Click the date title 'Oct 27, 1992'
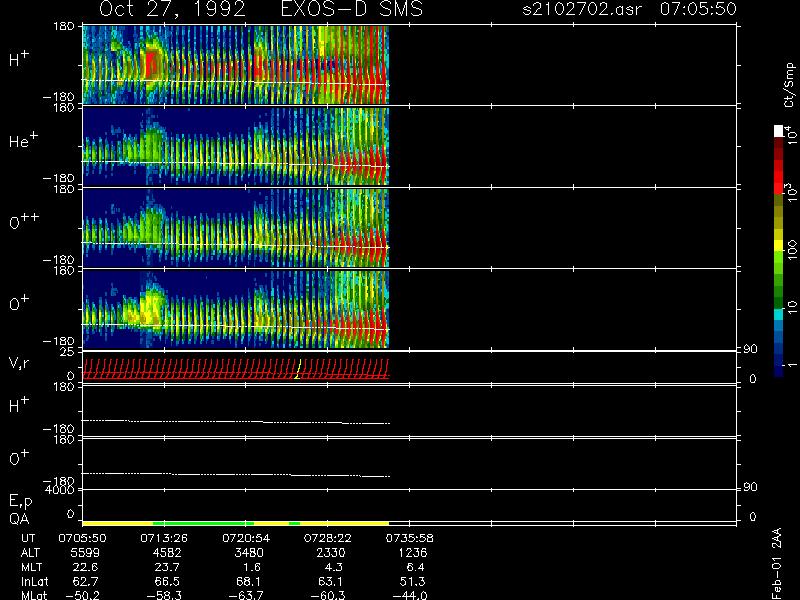Screen dimensions: 800x600 (172, 9)
